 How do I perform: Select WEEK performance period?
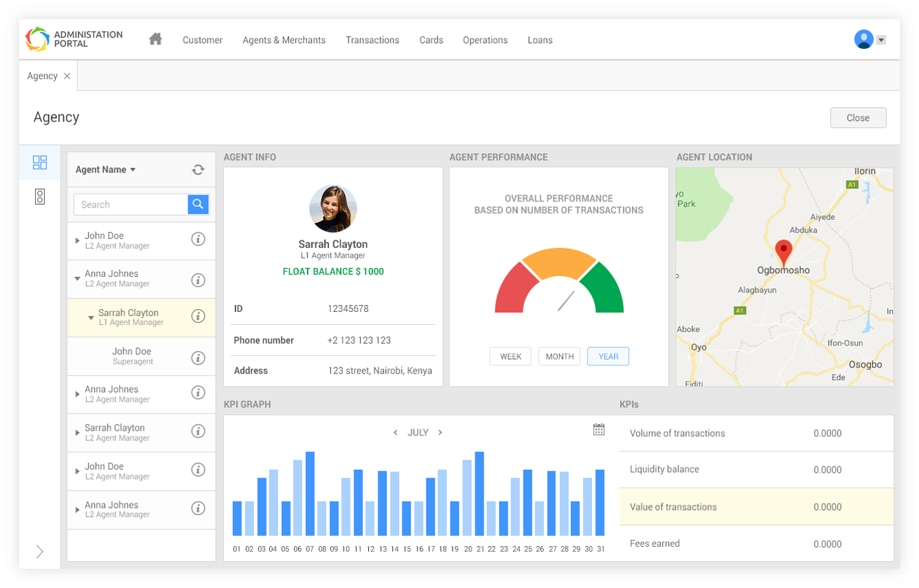(510, 357)
